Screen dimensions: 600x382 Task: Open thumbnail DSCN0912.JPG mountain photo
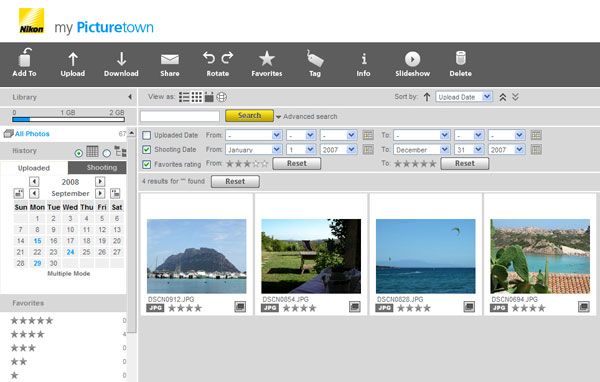197,256
